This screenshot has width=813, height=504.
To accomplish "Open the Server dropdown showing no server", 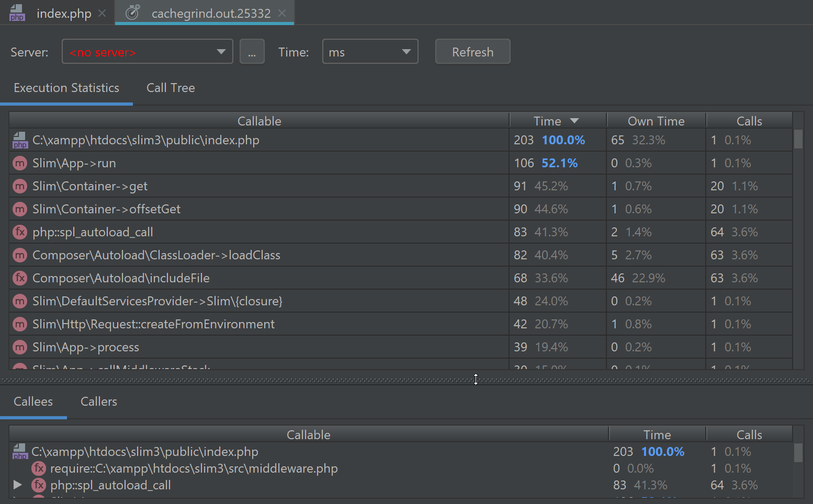I will [x=148, y=52].
